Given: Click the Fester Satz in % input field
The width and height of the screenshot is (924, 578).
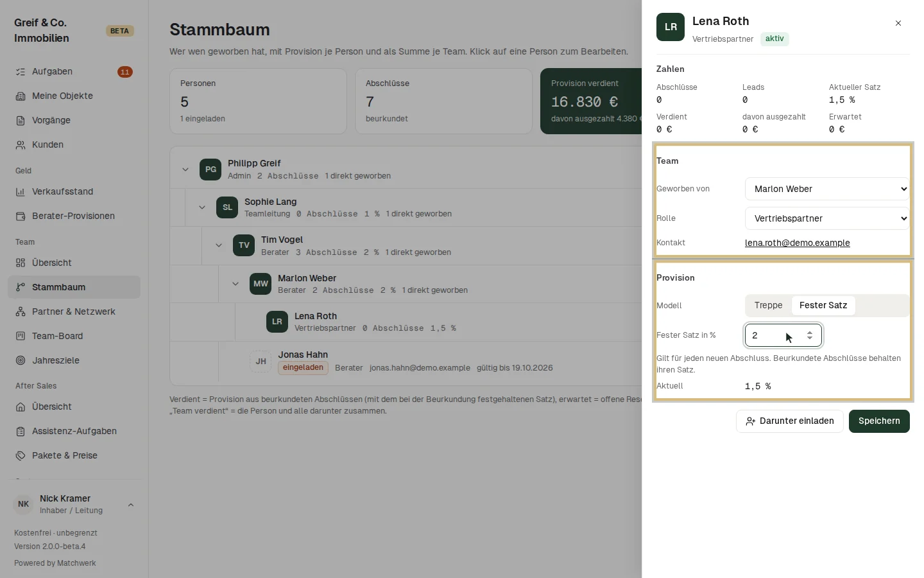Looking at the screenshot, I should pos(783,335).
